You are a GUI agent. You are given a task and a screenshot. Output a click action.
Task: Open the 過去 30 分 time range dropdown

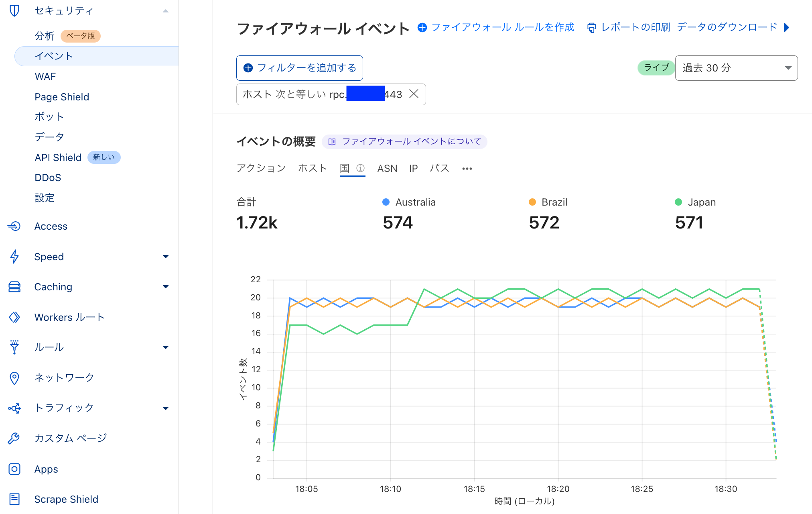736,68
